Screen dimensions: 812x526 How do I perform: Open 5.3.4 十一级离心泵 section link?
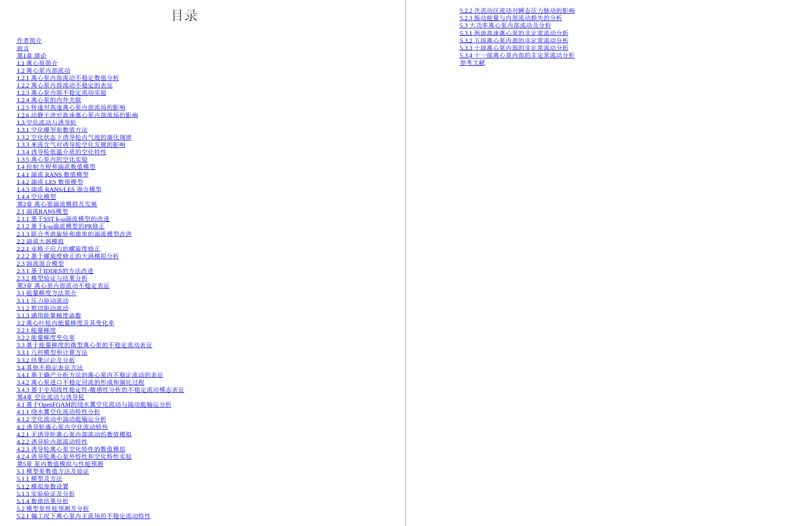point(517,55)
